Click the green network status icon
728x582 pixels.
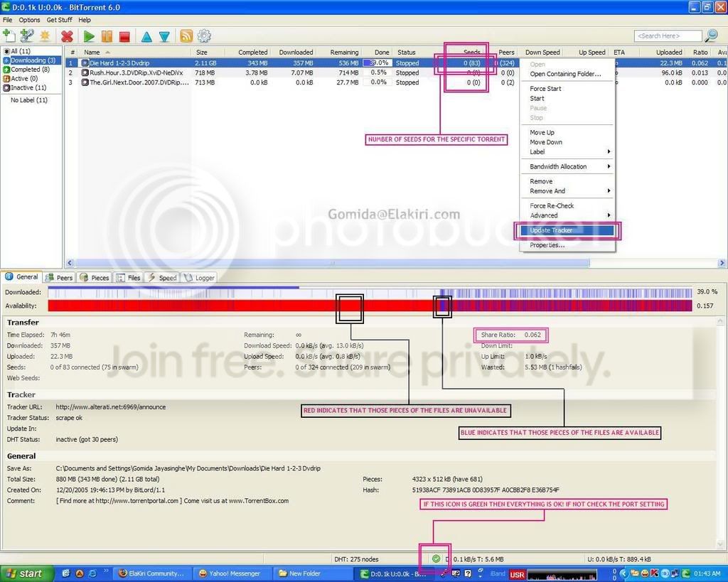[x=436, y=559]
